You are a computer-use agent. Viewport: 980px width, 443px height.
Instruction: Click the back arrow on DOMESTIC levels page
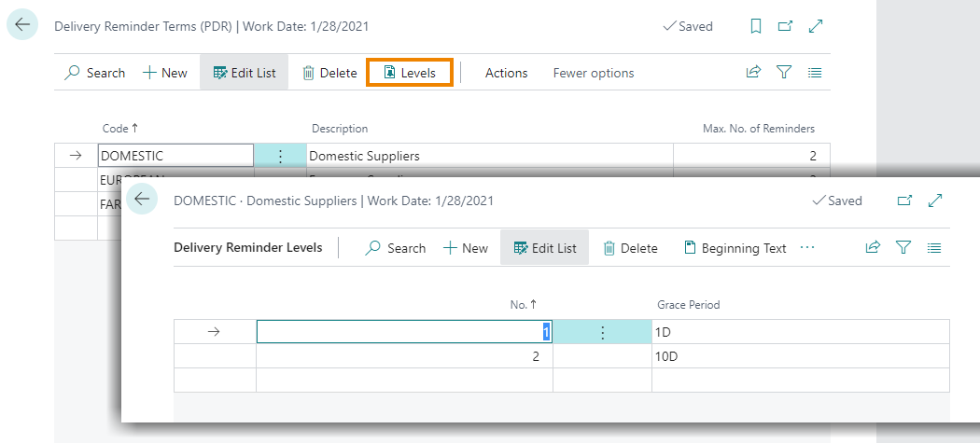[x=142, y=200]
